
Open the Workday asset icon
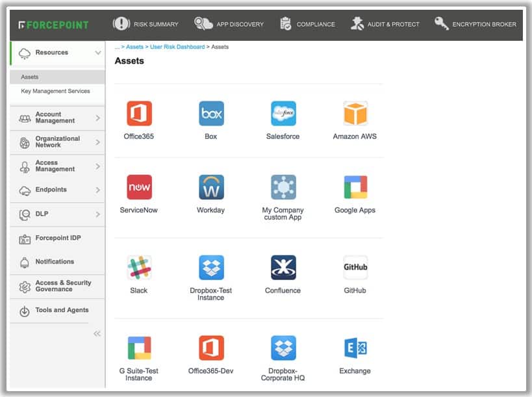click(x=211, y=187)
